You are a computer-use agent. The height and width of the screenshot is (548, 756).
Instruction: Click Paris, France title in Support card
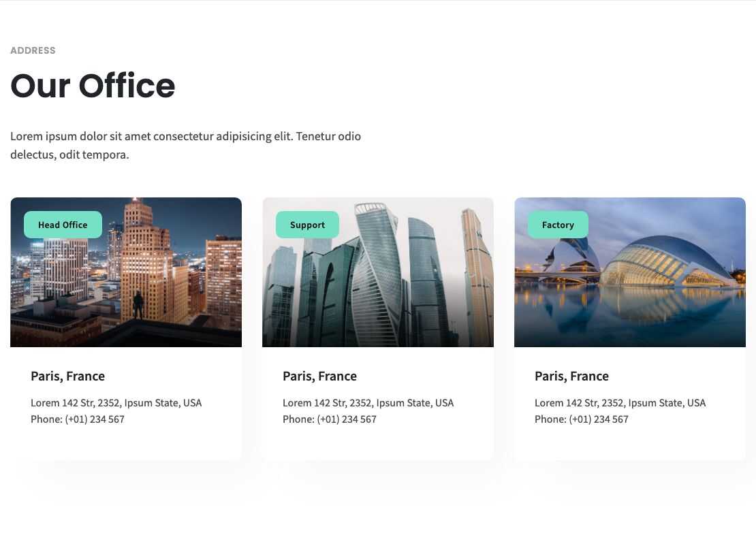click(x=319, y=376)
